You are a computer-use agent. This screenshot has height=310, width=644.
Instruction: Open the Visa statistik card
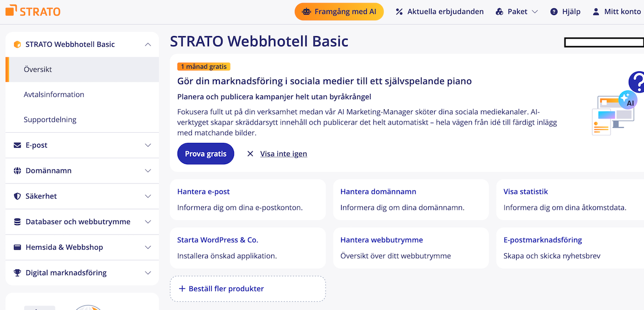point(570,199)
